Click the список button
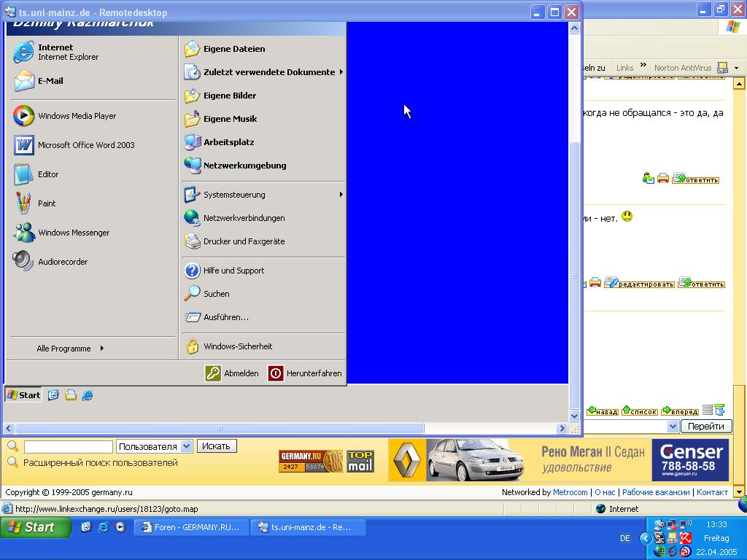Image resolution: width=747 pixels, height=560 pixels. [640, 411]
